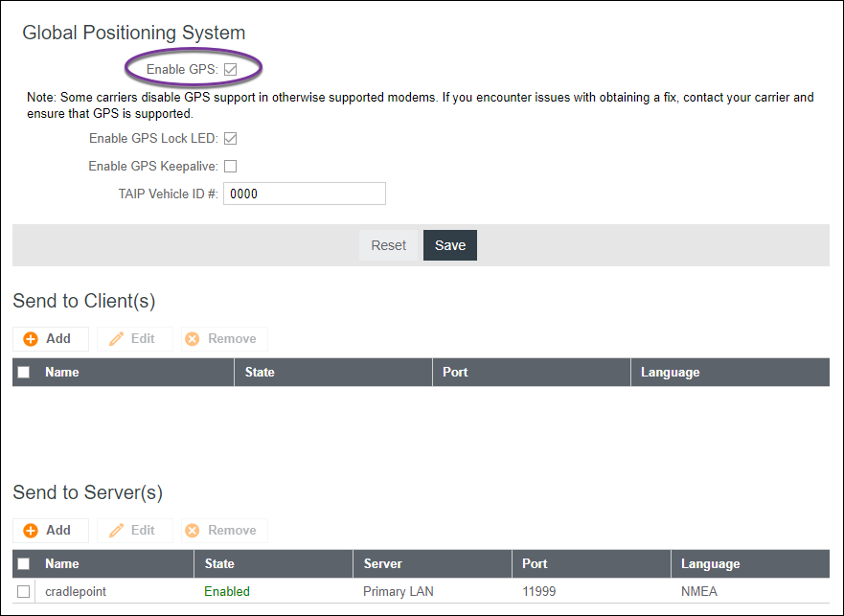This screenshot has height=616, width=844.
Task: Click the pencil Edit icon under Send to Server(s)
Action: tap(117, 531)
